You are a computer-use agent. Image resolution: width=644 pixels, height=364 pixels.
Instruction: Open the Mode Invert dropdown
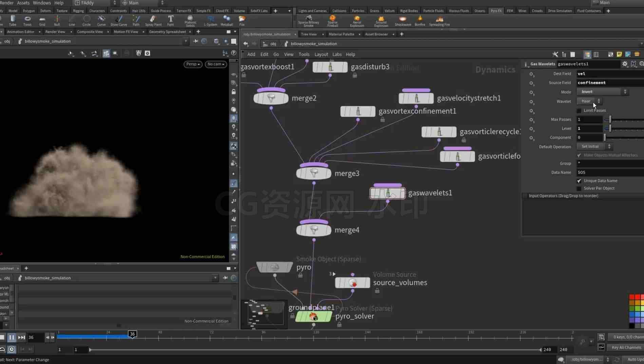pyautogui.click(x=603, y=92)
